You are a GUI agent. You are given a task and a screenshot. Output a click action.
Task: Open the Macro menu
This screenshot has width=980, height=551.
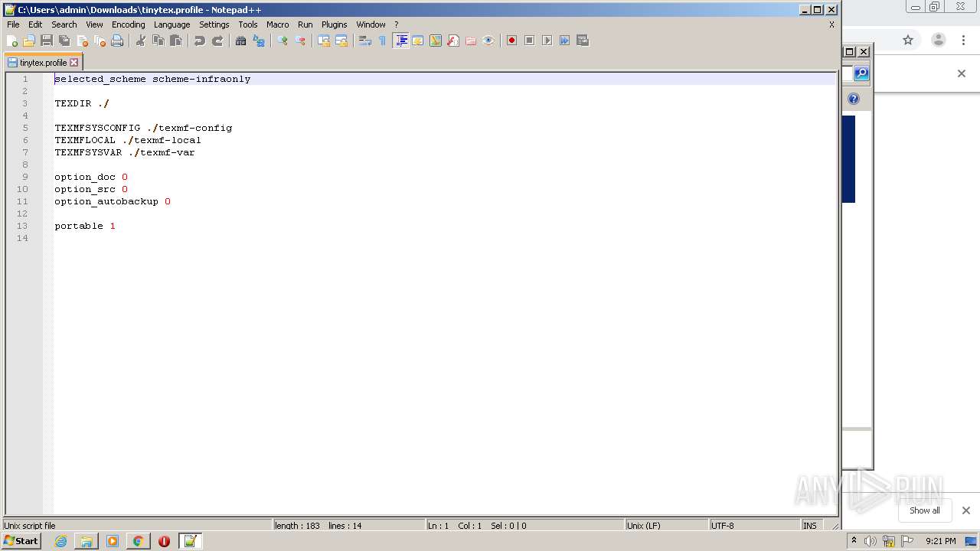coord(277,24)
